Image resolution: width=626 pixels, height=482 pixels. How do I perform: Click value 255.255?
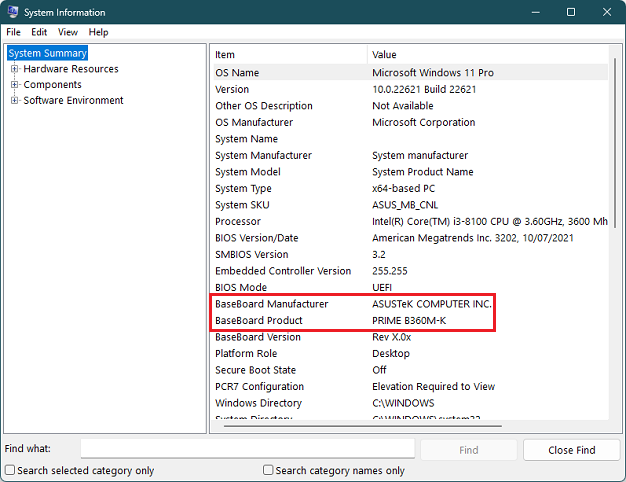(x=390, y=271)
